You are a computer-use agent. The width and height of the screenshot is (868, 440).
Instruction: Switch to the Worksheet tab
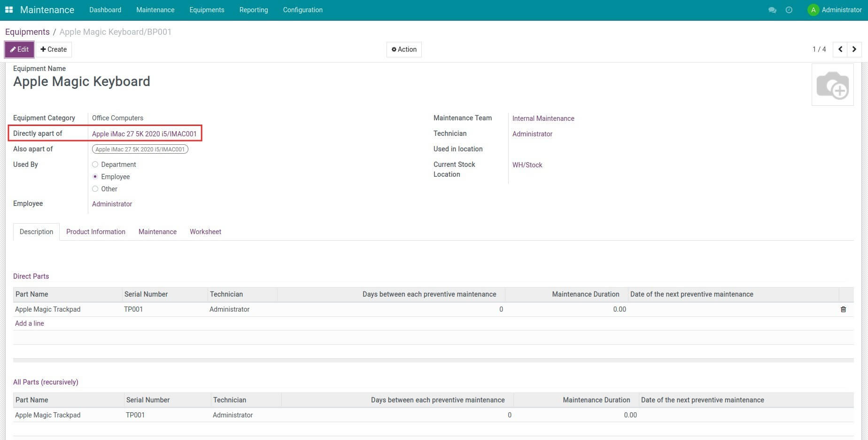click(x=205, y=232)
